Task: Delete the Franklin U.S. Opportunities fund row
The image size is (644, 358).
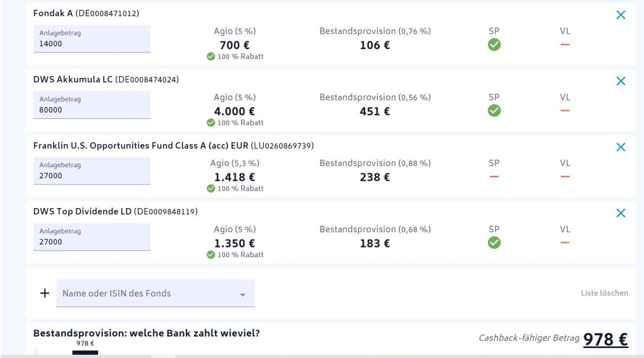Action: [620, 147]
